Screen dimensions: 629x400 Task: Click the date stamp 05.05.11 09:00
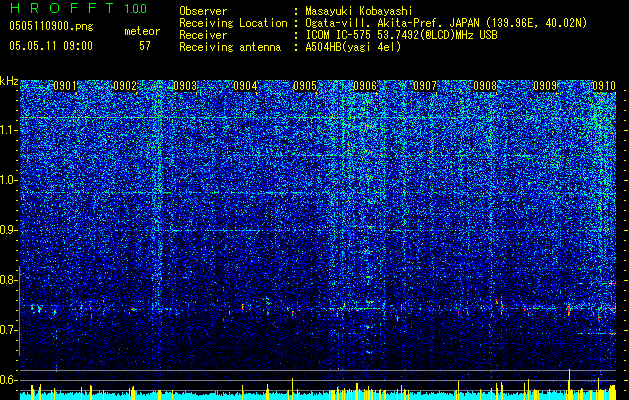(x=51, y=46)
